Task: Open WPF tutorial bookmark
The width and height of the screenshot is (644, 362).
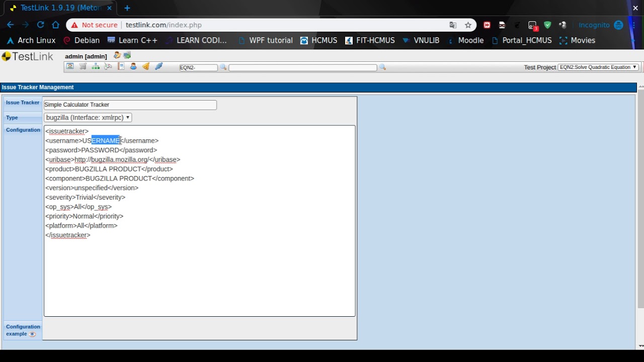Action: tap(266, 40)
